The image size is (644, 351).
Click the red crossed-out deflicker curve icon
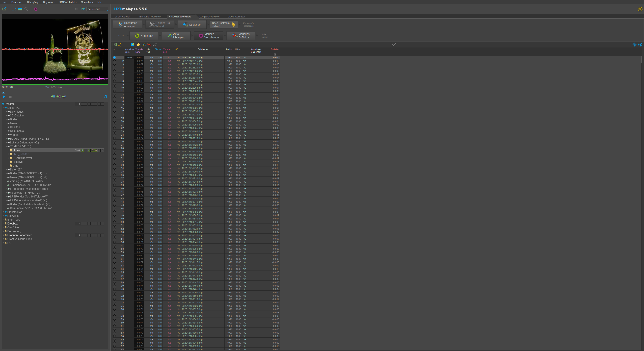tap(149, 44)
